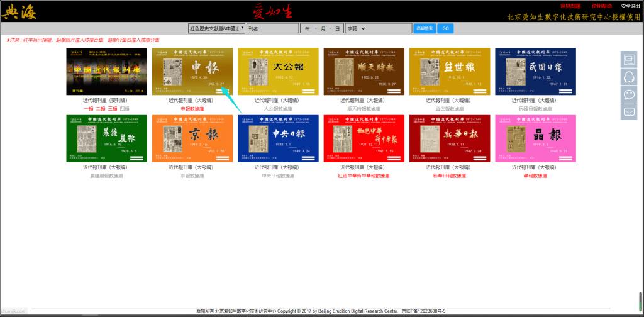
Task: Click the 安全退出 logout link
Action: (630, 6)
